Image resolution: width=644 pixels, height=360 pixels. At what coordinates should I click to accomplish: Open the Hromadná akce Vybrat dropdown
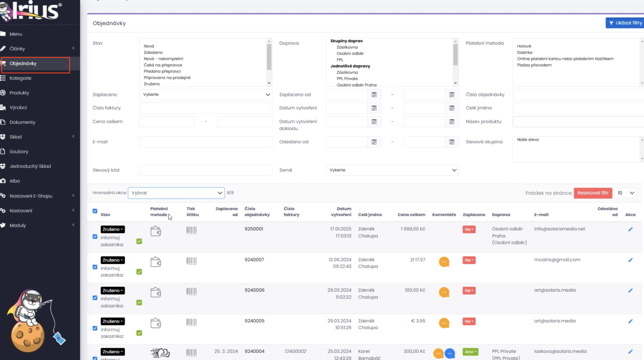coord(176,193)
